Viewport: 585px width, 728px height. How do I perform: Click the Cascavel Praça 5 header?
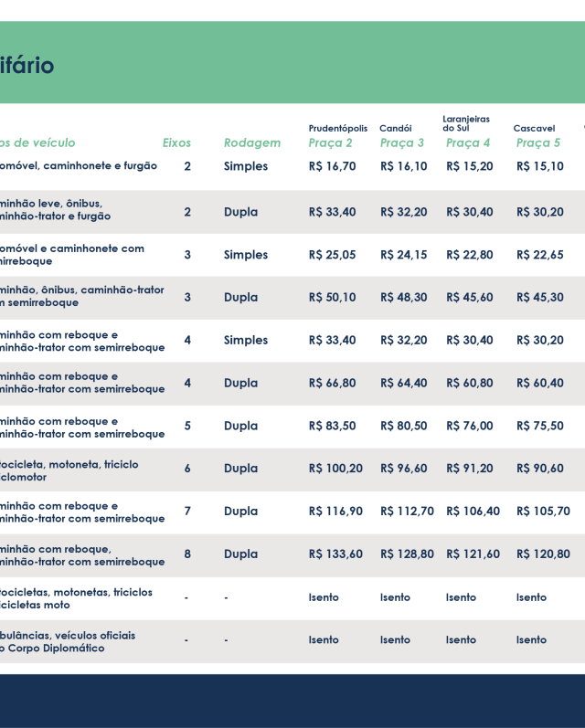coord(537,136)
